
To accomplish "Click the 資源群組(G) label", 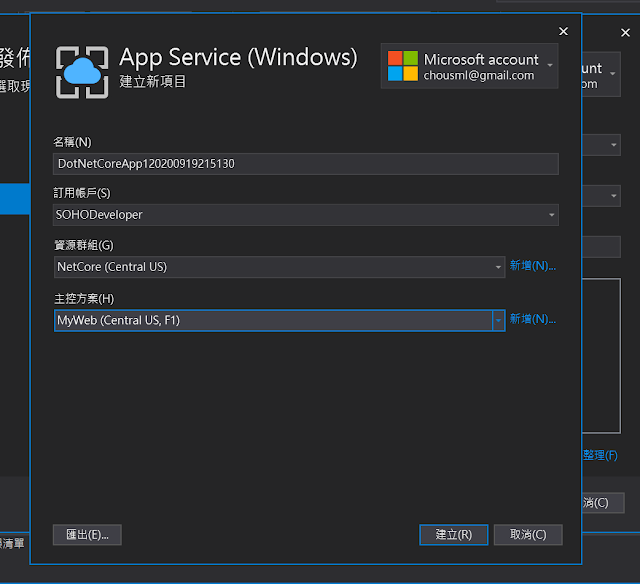I will click(84, 245).
